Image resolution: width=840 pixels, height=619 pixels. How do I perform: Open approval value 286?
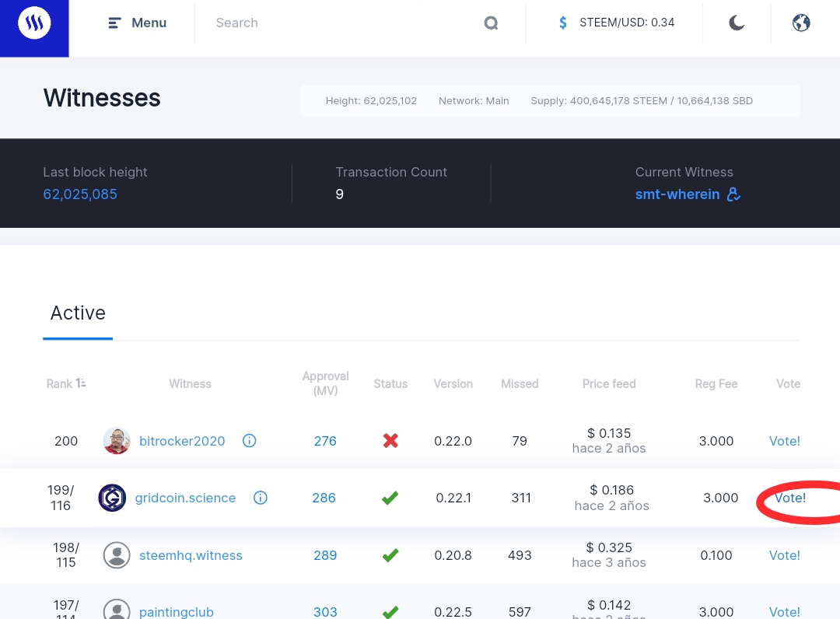tap(324, 498)
